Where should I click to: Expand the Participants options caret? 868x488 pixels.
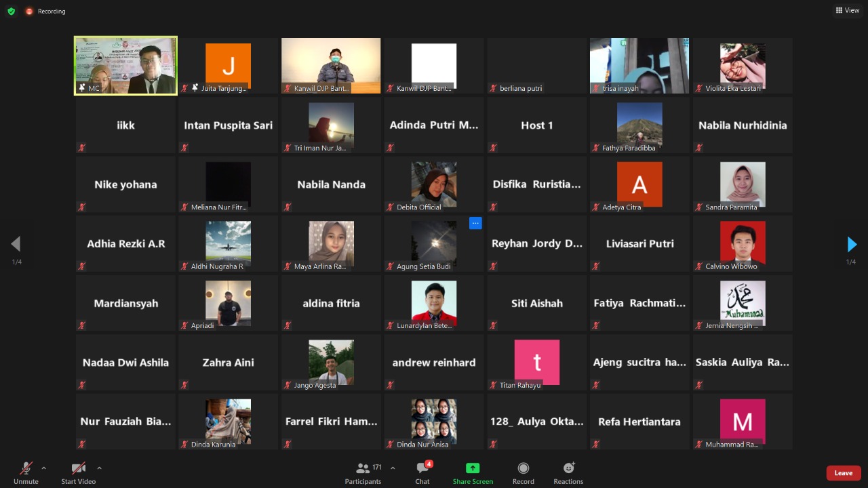point(393,468)
